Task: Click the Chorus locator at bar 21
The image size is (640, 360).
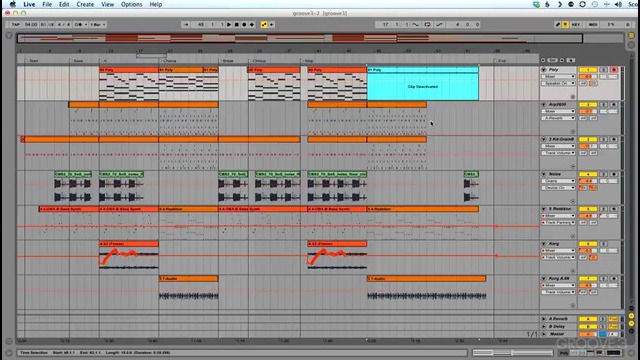Action: (x=169, y=61)
